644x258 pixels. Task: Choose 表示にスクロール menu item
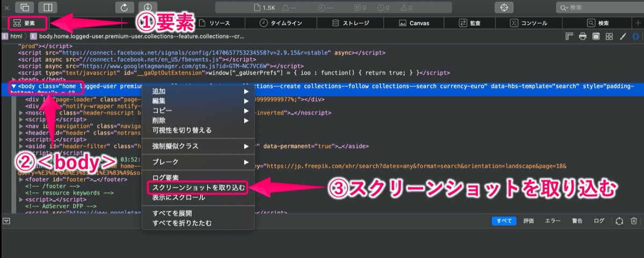pos(198,197)
